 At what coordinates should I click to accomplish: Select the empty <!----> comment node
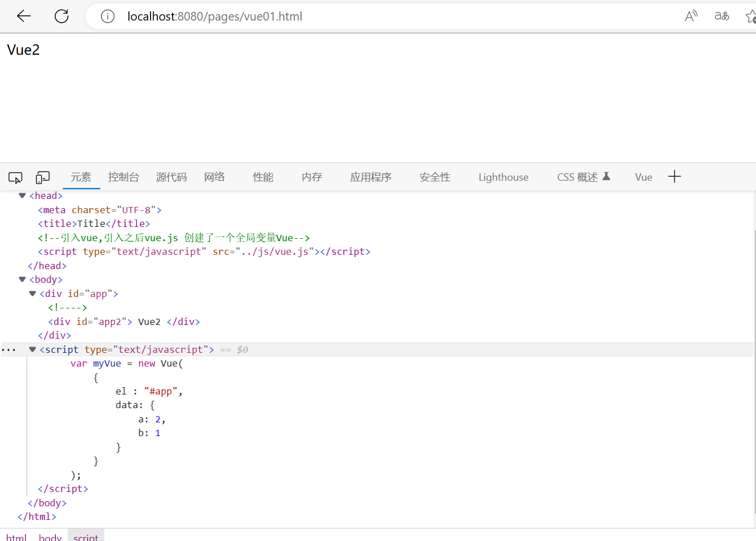tap(68, 307)
